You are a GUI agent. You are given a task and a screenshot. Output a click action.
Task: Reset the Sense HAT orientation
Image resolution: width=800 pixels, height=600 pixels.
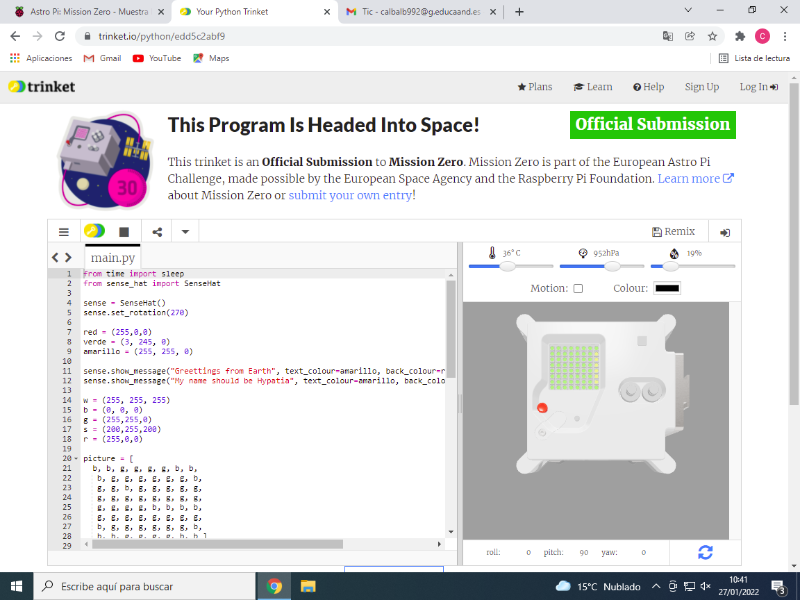tap(705, 552)
